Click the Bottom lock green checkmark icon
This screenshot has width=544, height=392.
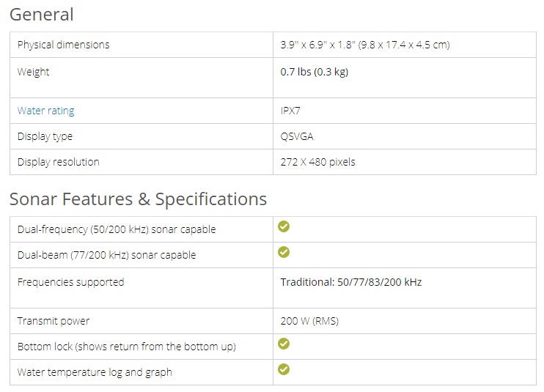tap(284, 344)
